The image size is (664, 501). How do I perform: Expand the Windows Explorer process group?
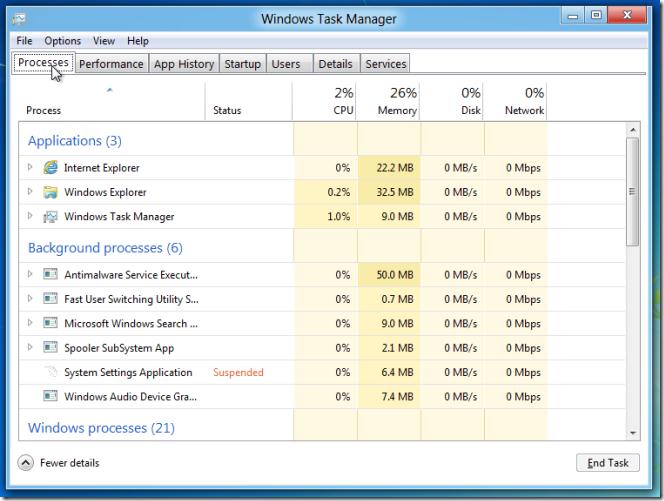30,191
